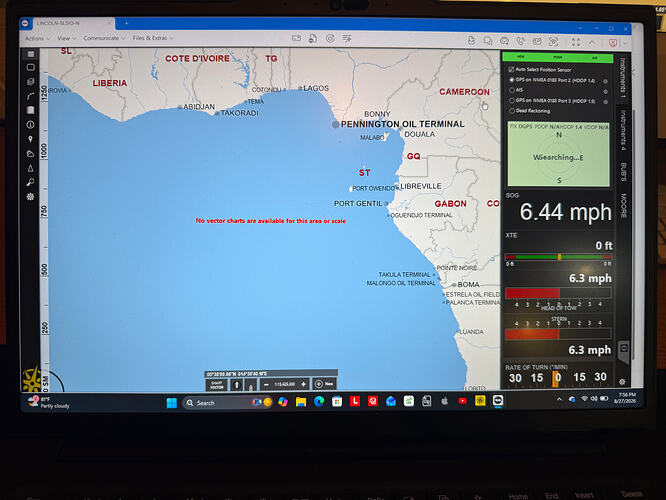Viewport: 666px width, 500px height.
Task: Click the green HDG POSN AIS status bar
Action: [x=557, y=57]
